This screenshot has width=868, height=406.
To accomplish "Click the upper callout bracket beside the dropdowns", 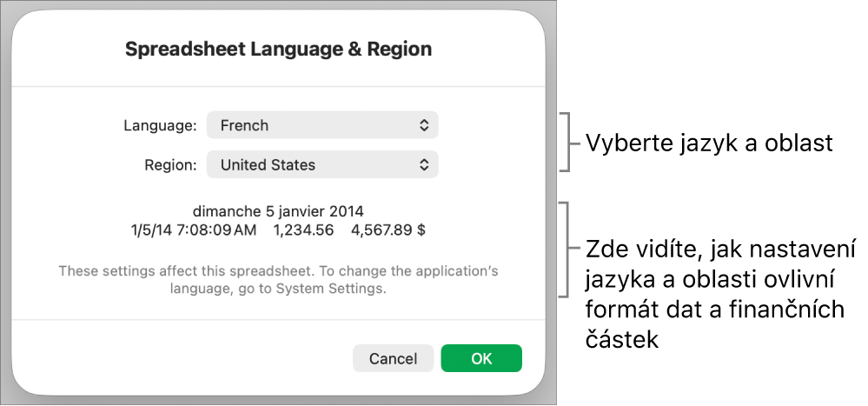I will point(567,142).
